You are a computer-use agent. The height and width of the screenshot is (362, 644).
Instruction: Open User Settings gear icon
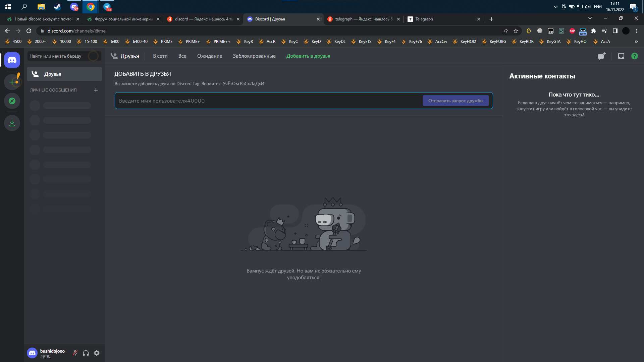tap(97, 353)
